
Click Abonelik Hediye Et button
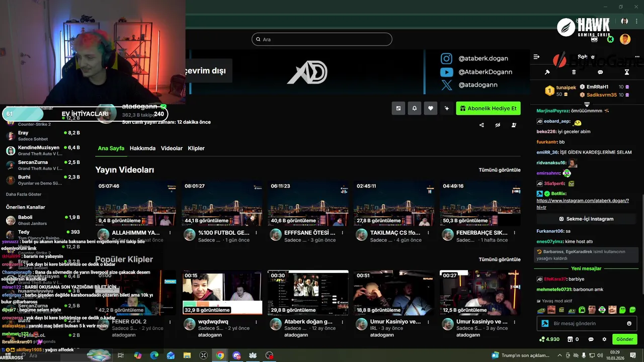(488, 108)
